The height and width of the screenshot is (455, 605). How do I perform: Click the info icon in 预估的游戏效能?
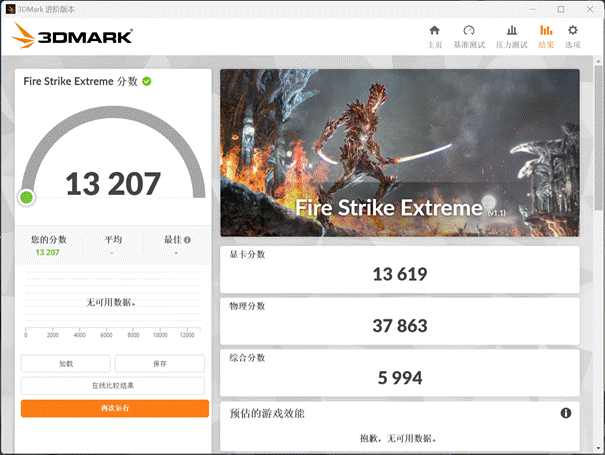565,413
